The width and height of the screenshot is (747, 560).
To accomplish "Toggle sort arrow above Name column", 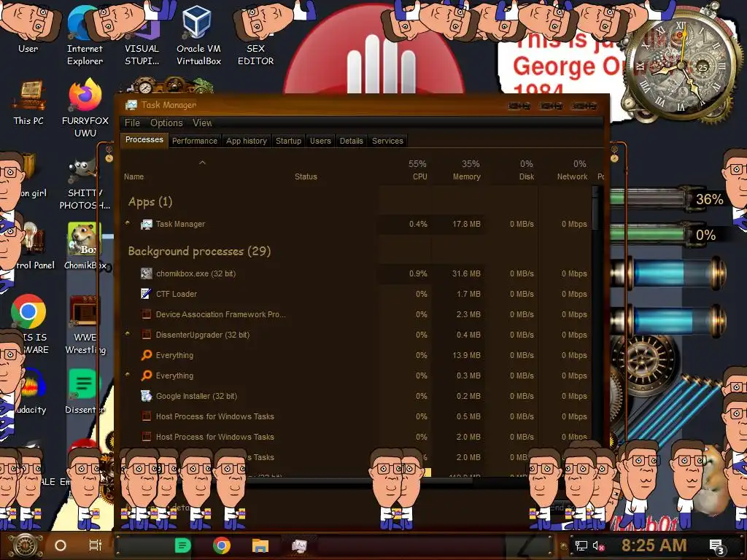I will 203,163.
